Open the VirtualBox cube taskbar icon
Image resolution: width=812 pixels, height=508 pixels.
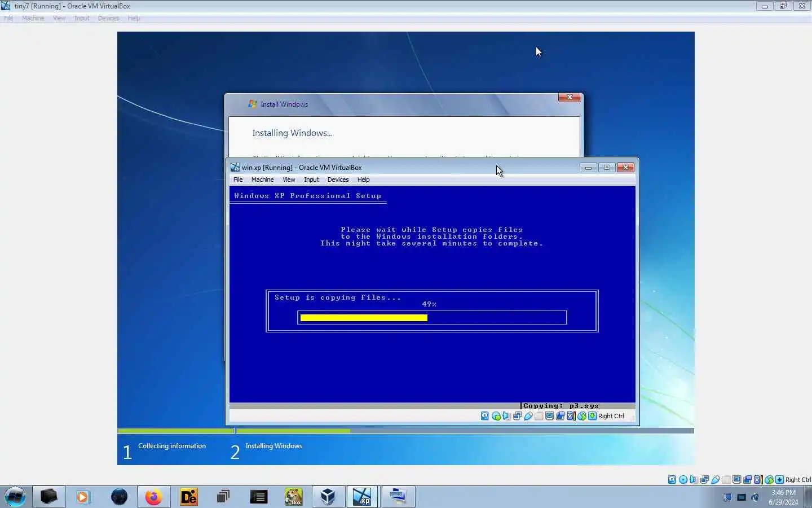tap(328, 497)
